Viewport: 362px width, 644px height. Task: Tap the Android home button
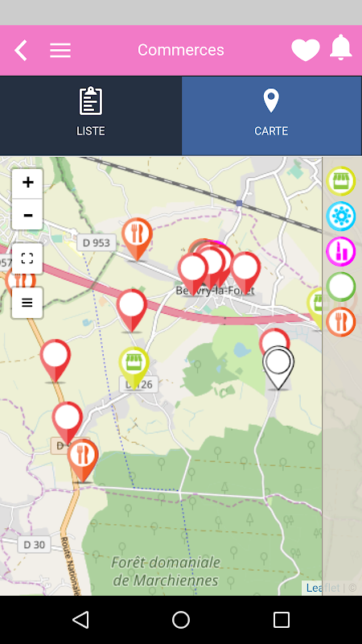(180, 620)
